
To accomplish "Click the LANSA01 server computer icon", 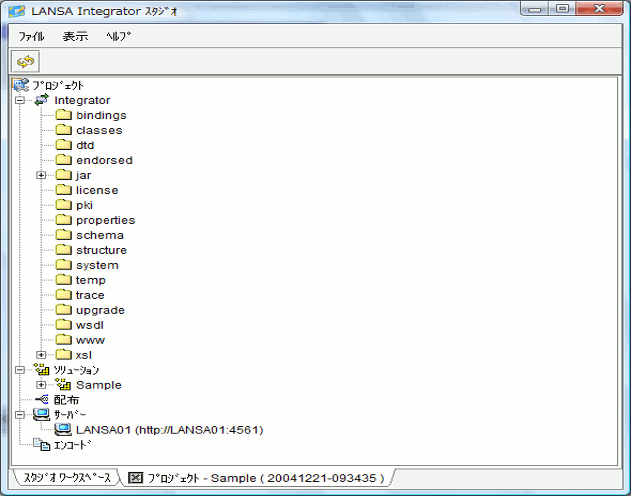I will click(63, 430).
